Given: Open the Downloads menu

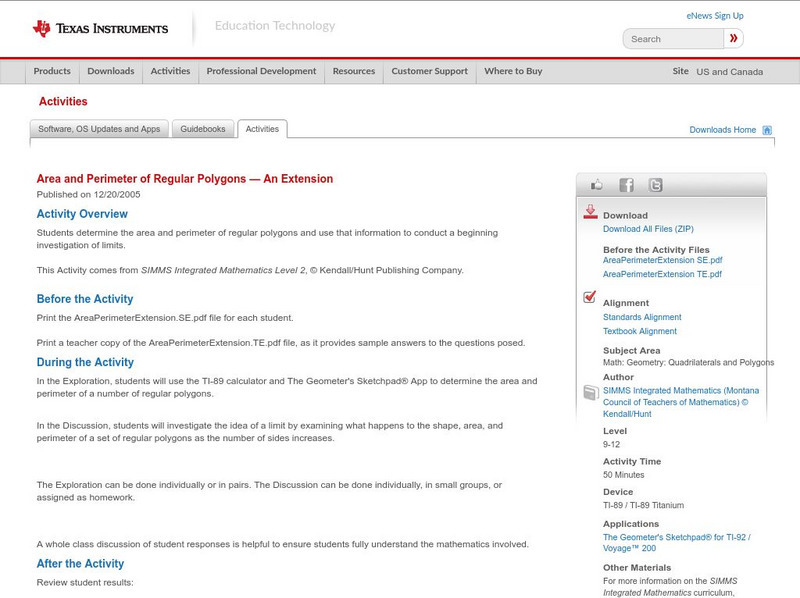Looking at the screenshot, I should pos(111,71).
